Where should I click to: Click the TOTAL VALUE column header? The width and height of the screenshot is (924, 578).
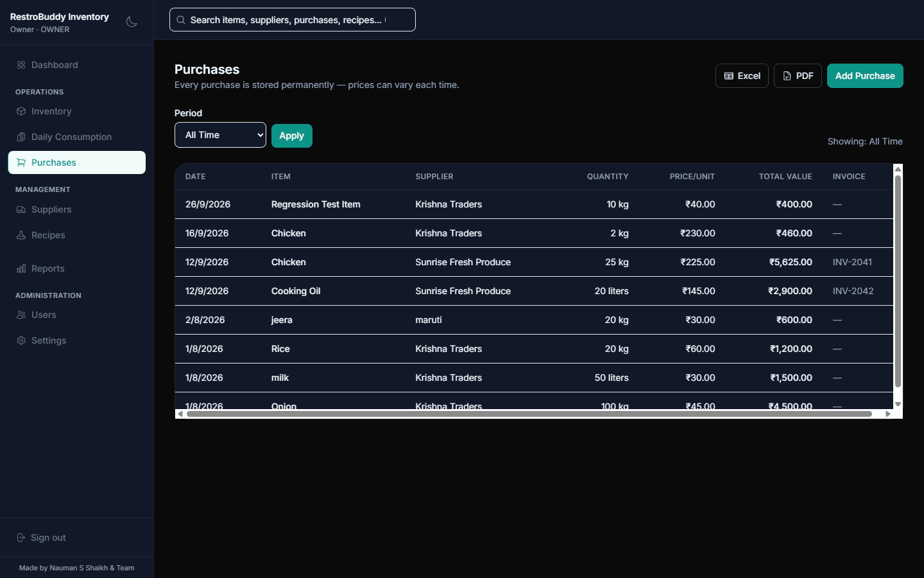pos(785,177)
